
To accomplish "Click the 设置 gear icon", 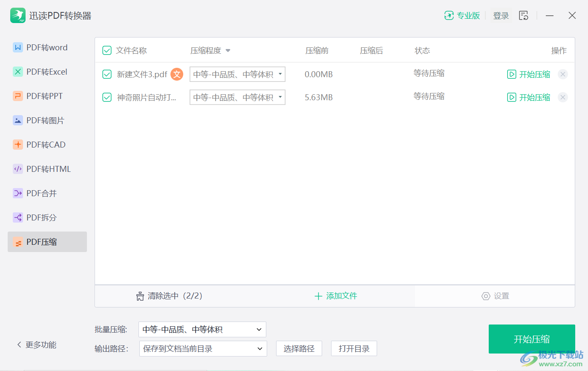I will point(486,296).
